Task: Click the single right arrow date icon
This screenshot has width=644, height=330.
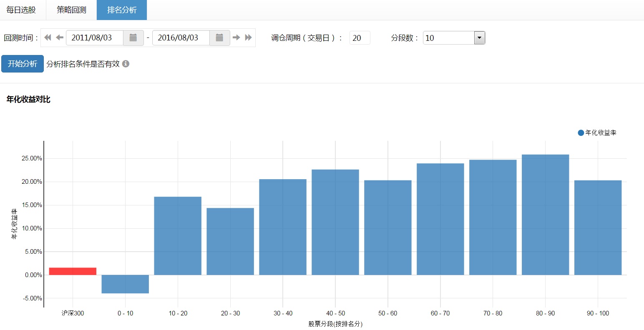Action: [x=236, y=37]
